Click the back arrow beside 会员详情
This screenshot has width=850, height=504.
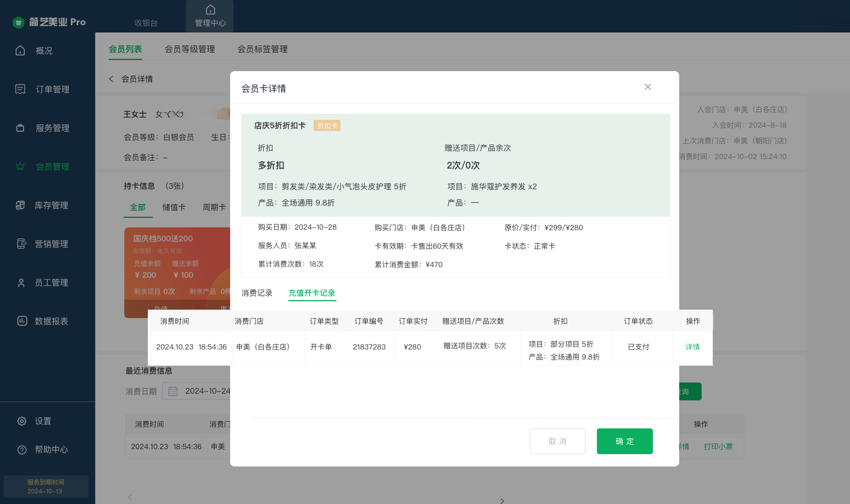111,79
